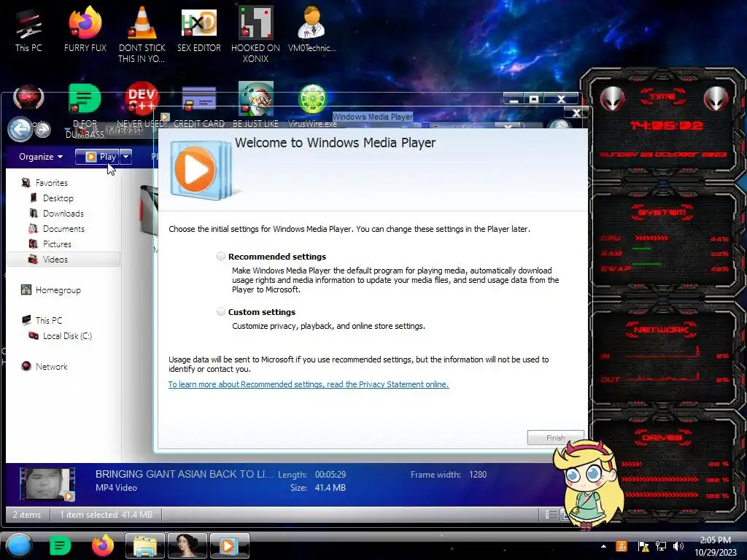Open the Organize menu in Explorer

[41, 157]
